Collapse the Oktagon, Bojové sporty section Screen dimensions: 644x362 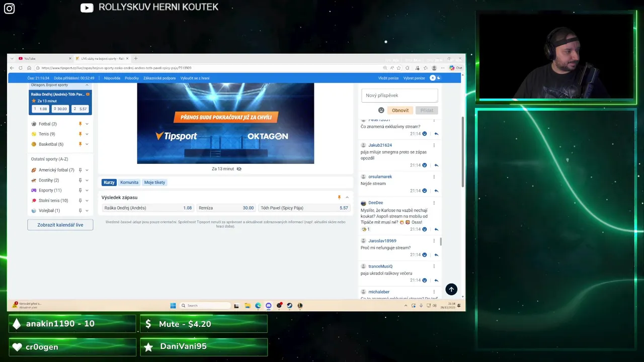point(87,85)
